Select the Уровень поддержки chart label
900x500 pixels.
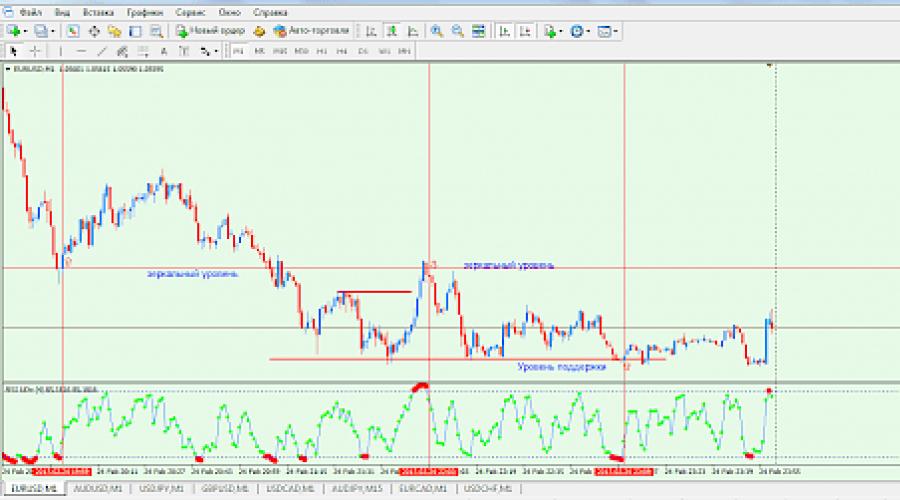click(x=561, y=366)
